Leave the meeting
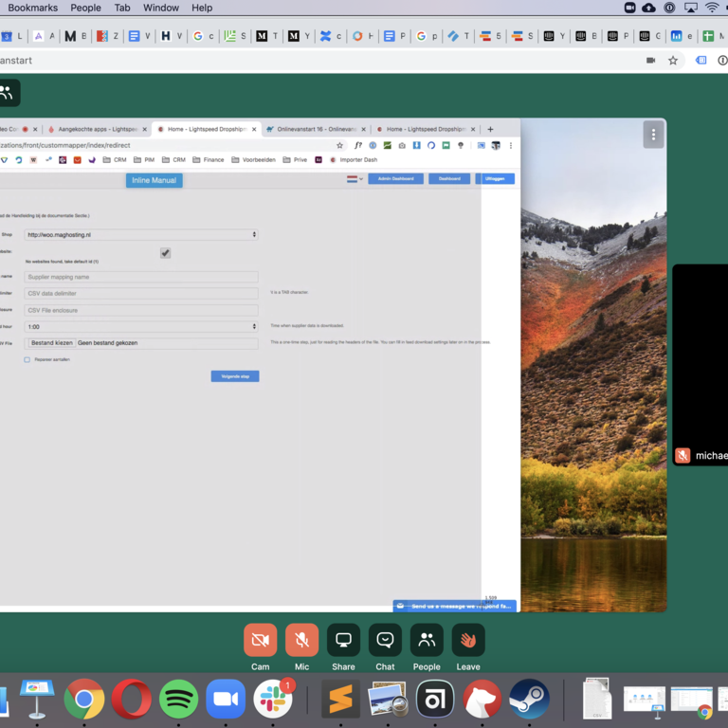This screenshot has height=728, width=728. (x=468, y=641)
